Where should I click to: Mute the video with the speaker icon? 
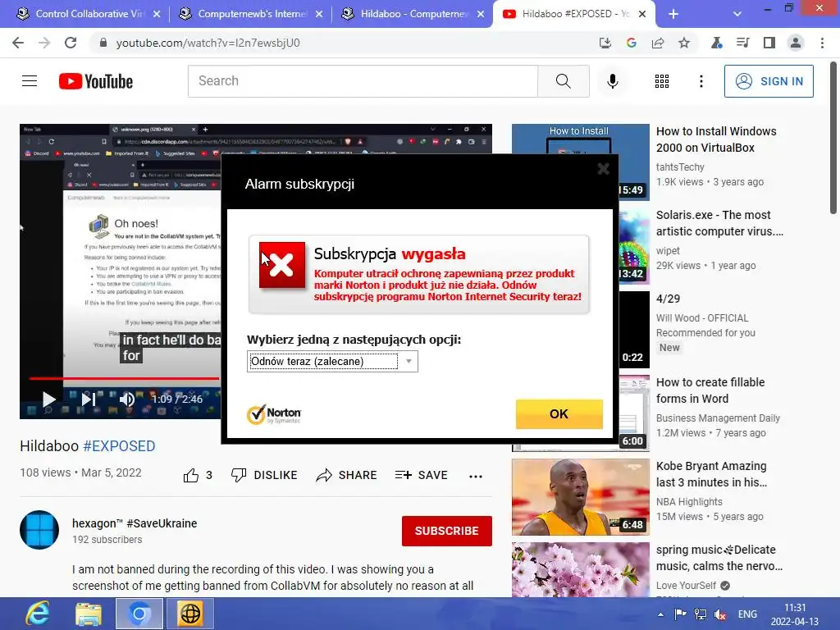pos(127,399)
